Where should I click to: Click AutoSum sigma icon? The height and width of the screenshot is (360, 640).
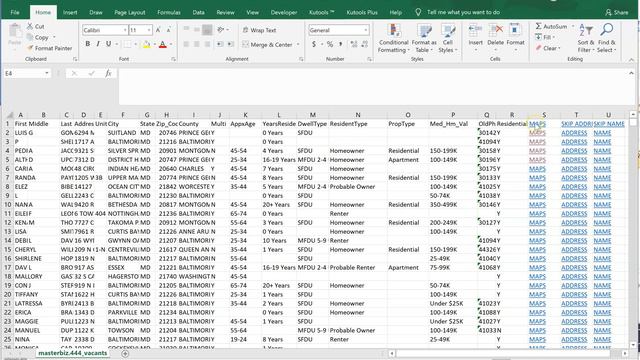tap(538, 26)
